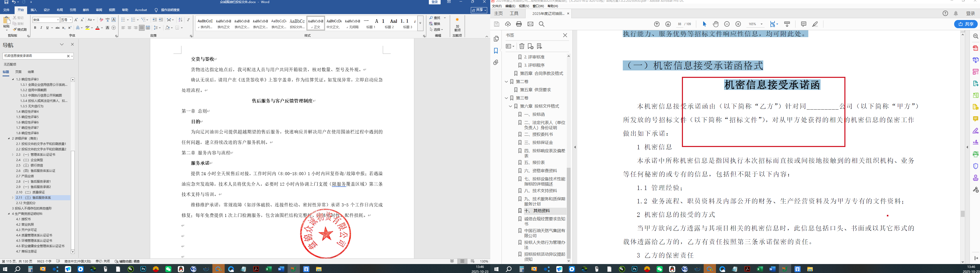Image resolution: width=980 pixels, height=273 pixels.
Task: Sort paragraphs with the A-Z sort icon
Action: (x=180, y=20)
